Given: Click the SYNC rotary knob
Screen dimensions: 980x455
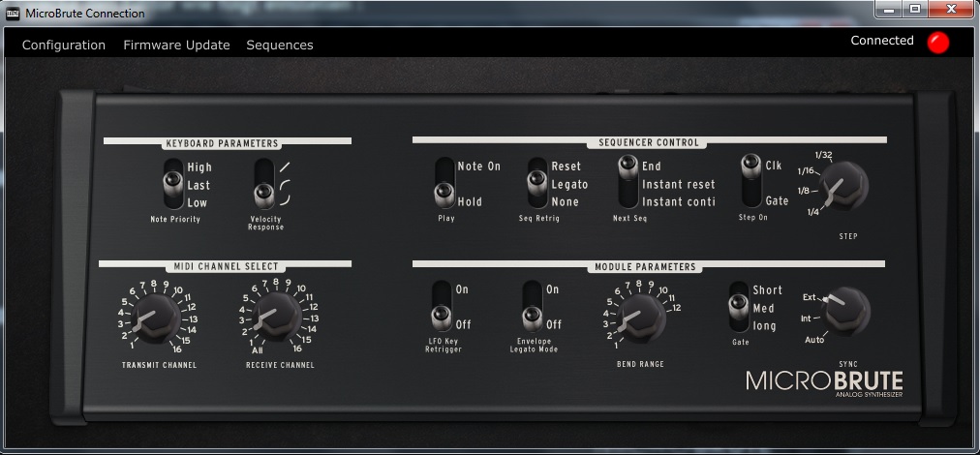Looking at the screenshot, I should point(846,312).
